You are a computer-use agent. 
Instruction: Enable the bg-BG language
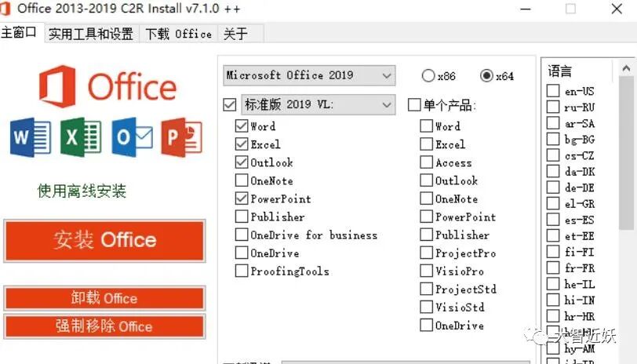553,139
